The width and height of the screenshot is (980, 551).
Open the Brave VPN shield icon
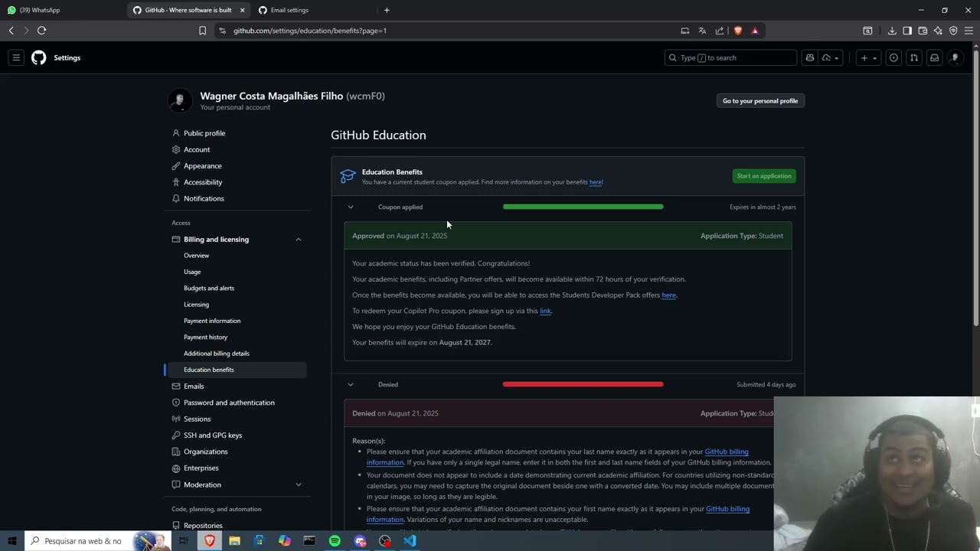coord(953,31)
